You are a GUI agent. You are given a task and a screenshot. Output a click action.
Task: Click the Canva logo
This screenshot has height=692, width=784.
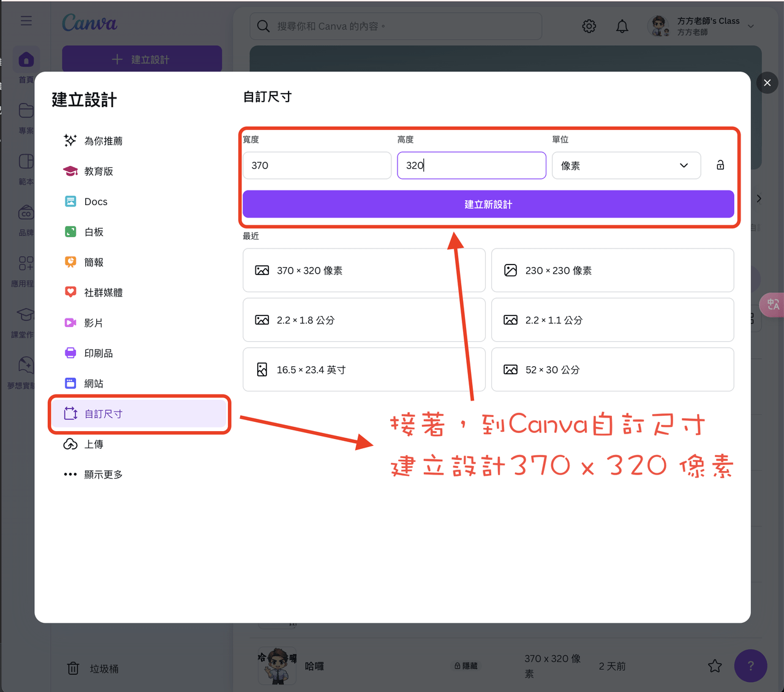(x=89, y=23)
